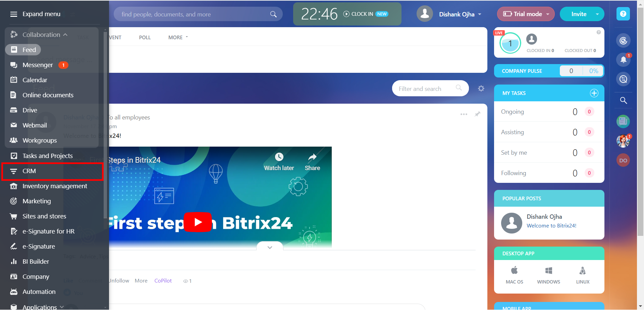Click the e-Signature pen icon

coord(14,246)
